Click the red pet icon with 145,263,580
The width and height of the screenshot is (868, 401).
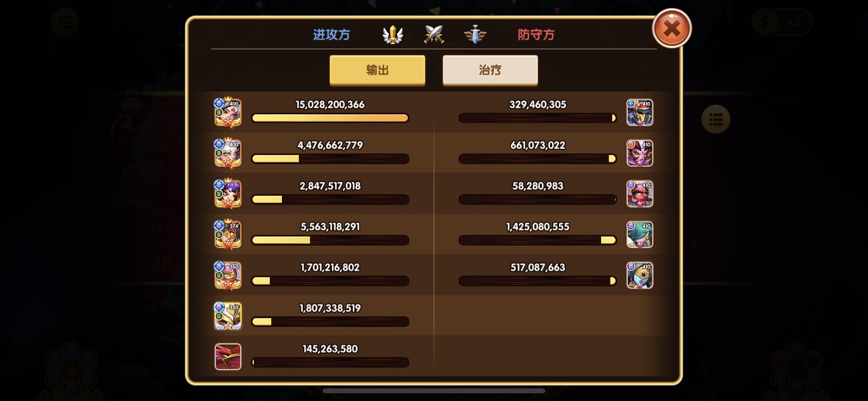[228, 356]
